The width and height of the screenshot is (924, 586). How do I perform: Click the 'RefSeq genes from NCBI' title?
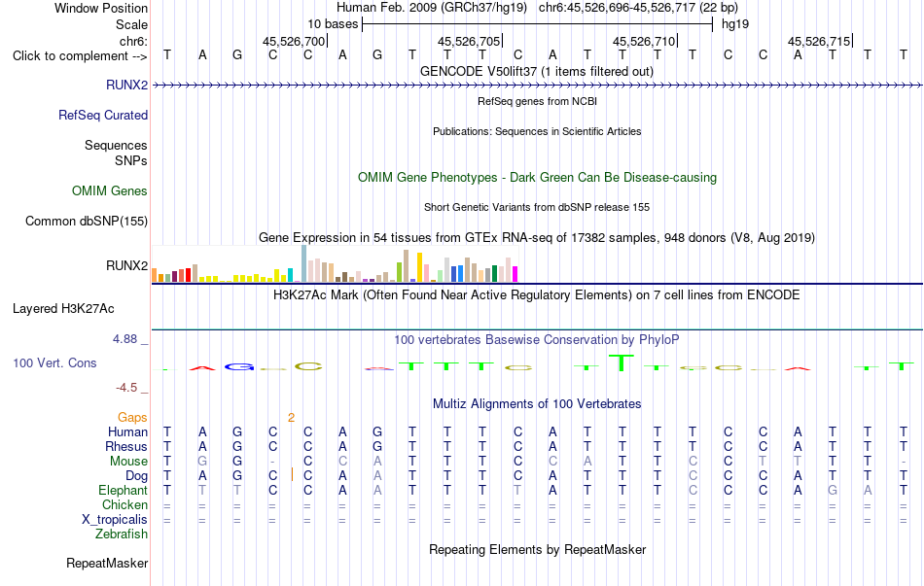(x=537, y=101)
